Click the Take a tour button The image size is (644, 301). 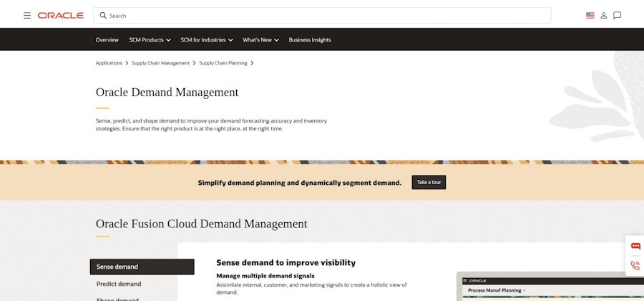click(429, 182)
